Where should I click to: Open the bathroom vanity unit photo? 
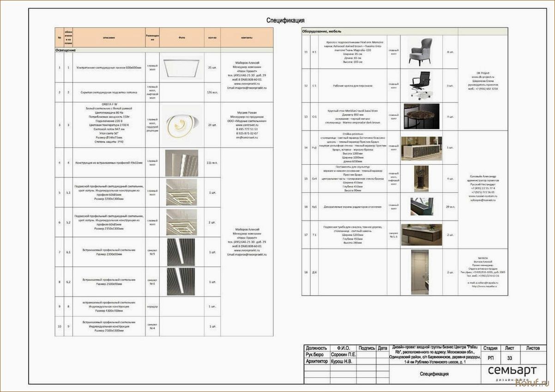tap(422, 235)
